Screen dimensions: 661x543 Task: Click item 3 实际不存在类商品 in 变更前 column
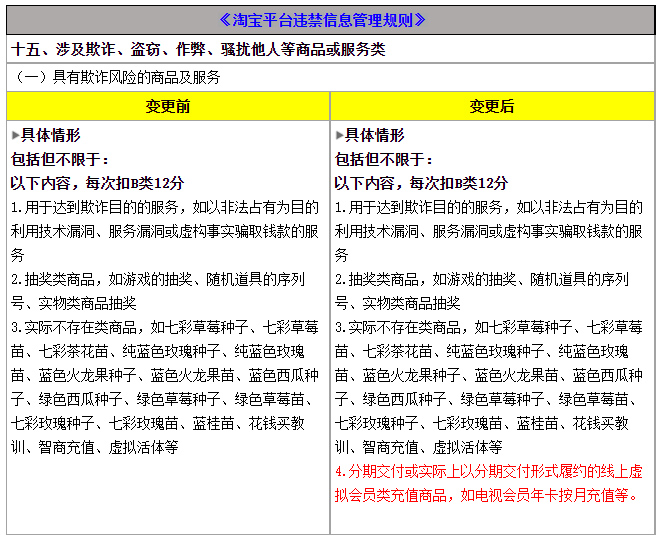coord(165,387)
